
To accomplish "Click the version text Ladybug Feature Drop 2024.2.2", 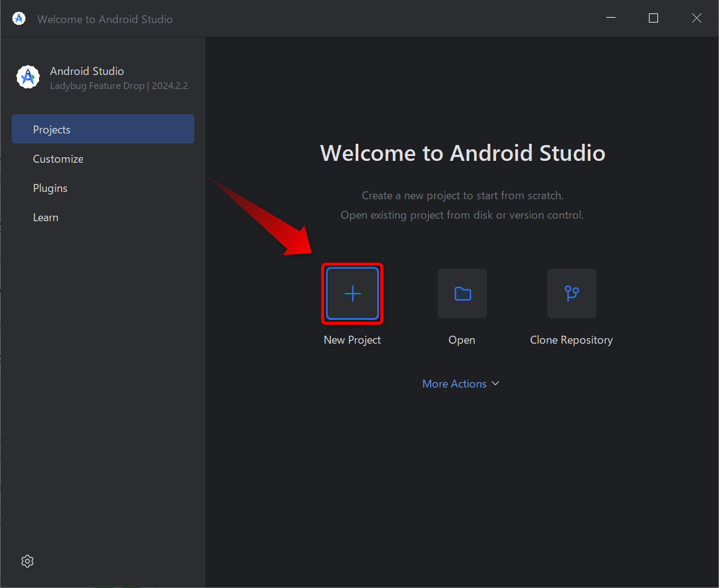I will click(119, 85).
